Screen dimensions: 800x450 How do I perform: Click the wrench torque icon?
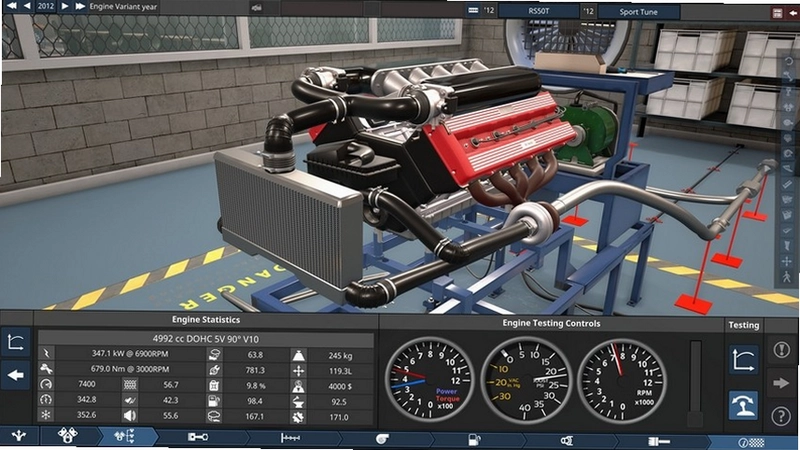click(46, 368)
